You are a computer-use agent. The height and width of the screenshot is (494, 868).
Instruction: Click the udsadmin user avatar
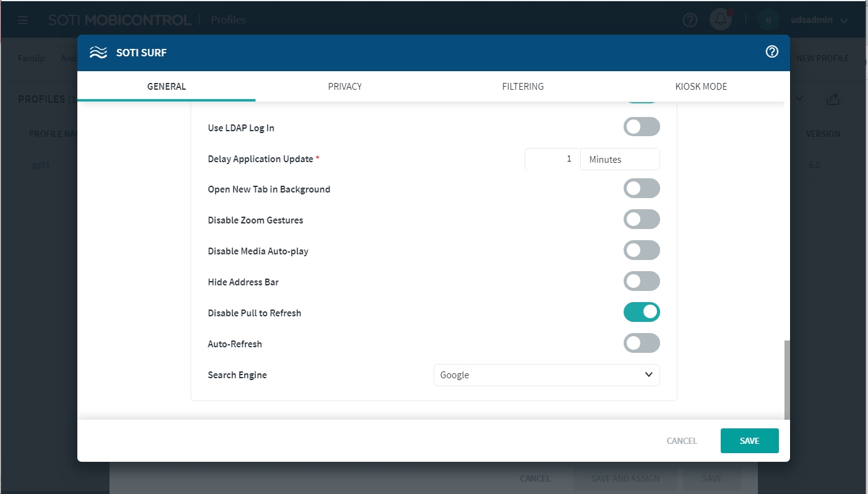[x=768, y=20]
